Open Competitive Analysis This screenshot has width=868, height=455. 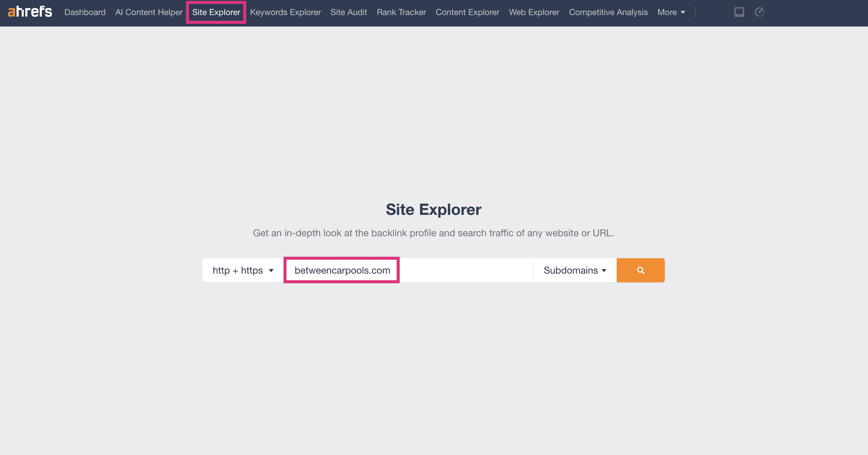click(608, 12)
